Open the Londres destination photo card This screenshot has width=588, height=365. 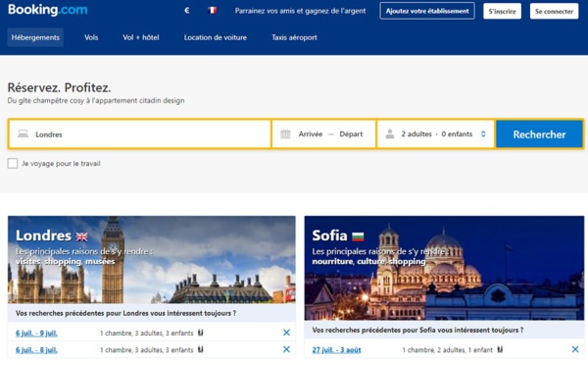(152, 259)
